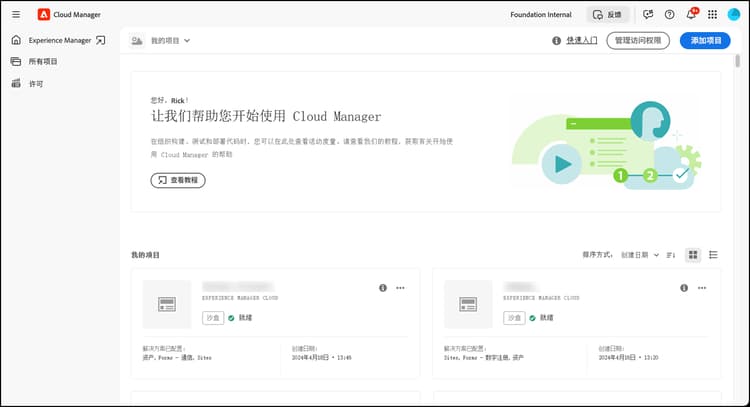Image resolution: width=750 pixels, height=407 pixels.
Task: Open the hamburger navigation menu
Action: (x=16, y=14)
